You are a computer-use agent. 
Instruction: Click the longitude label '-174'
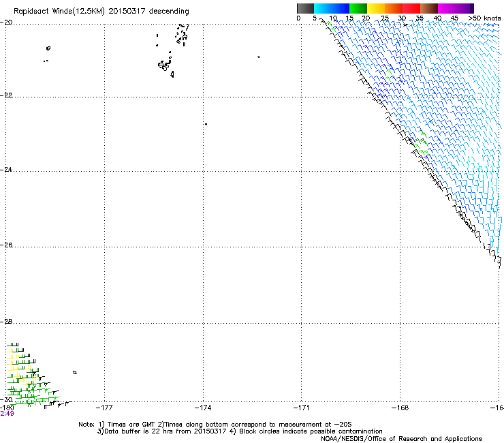(203, 408)
